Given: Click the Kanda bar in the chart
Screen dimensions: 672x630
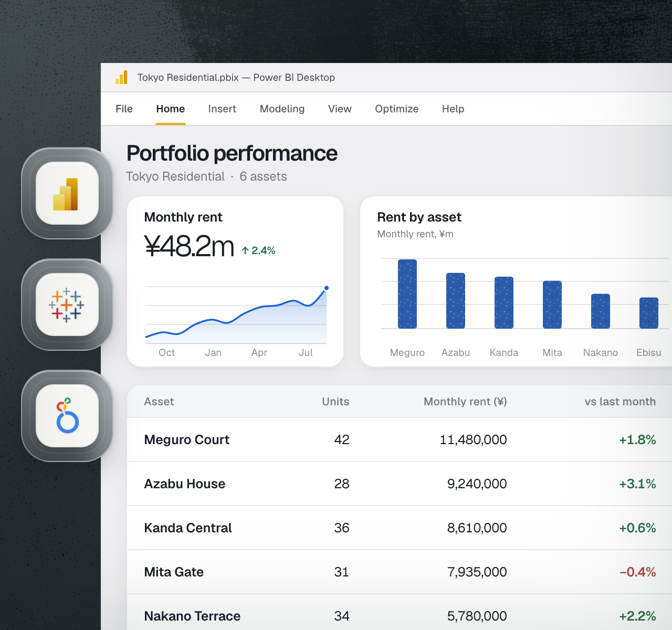Looking at the screenshot, I should [x=504, y=302].
